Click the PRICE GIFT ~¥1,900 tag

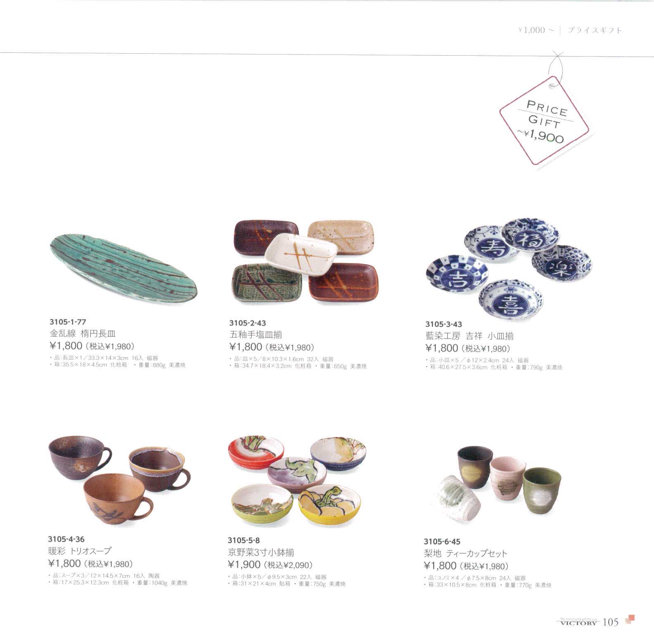point(544,121)
